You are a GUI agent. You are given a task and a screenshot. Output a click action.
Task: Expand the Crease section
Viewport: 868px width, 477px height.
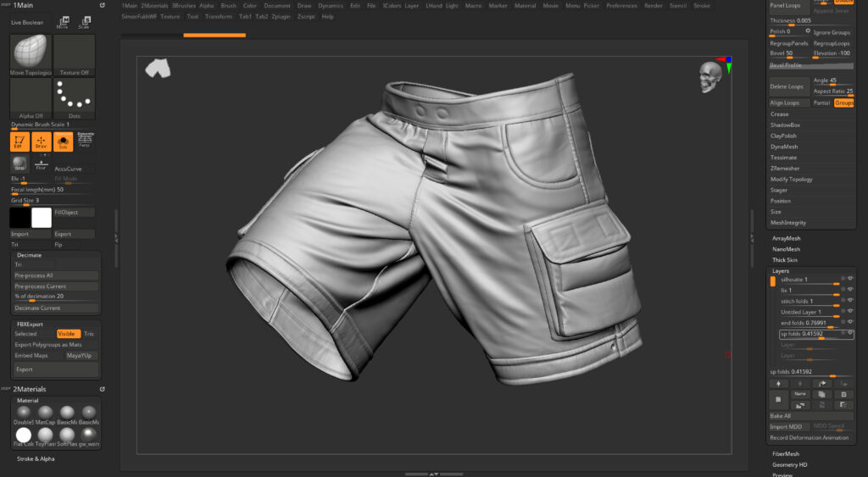click(780, 114)
